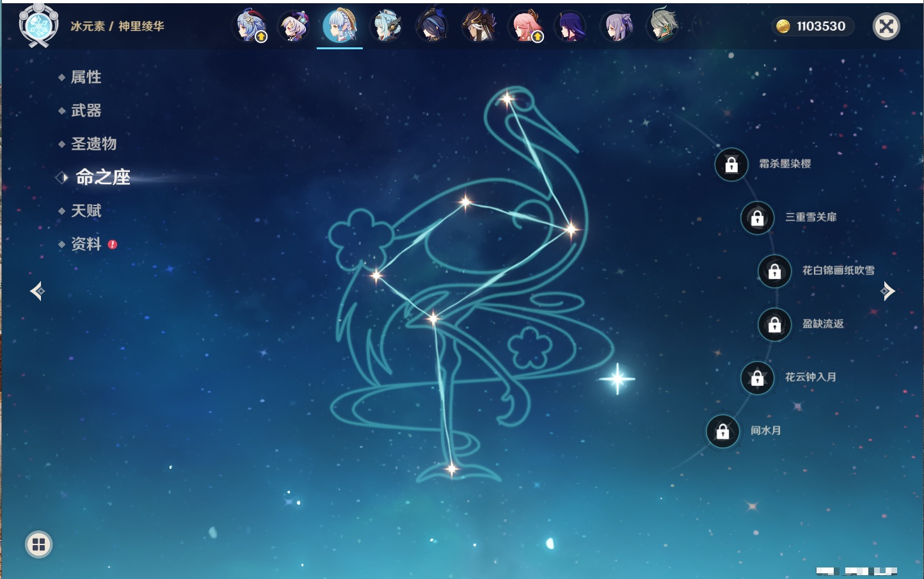Click the Cryo element snowflake emblem
Viewport: 924px width, 579px height.
coord(39,26)
